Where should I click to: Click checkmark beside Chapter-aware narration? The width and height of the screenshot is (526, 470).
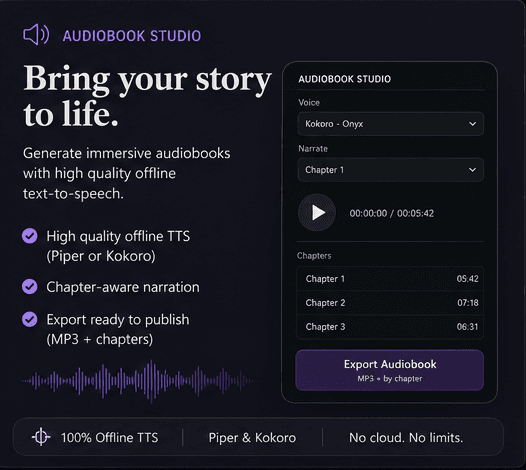pyautogui.click(x=30, y=286)
